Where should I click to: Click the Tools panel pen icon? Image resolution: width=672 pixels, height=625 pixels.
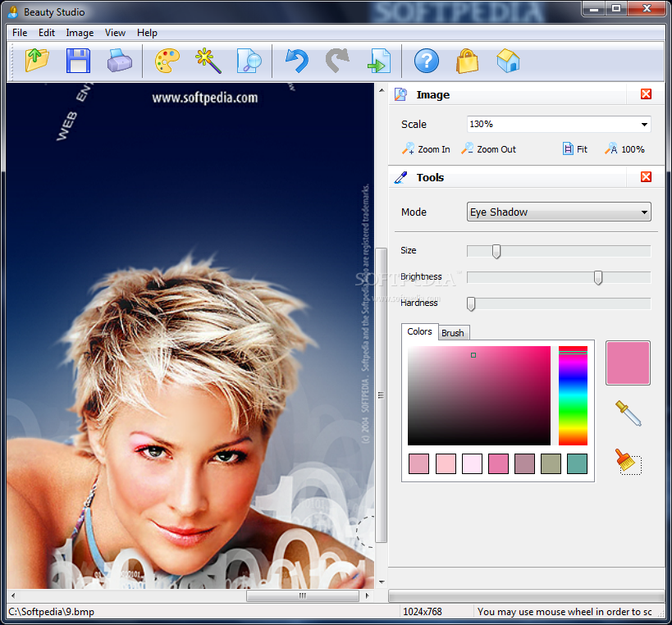[x=400, y=177]
